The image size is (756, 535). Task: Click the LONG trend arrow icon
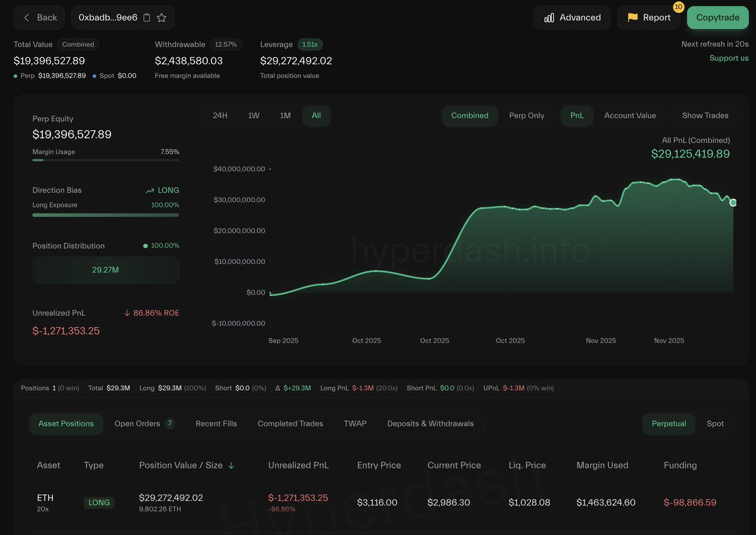150,190
